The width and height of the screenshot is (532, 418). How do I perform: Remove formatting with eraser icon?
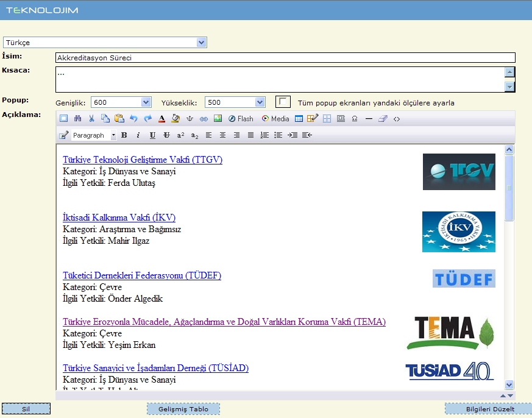[383, 118]
